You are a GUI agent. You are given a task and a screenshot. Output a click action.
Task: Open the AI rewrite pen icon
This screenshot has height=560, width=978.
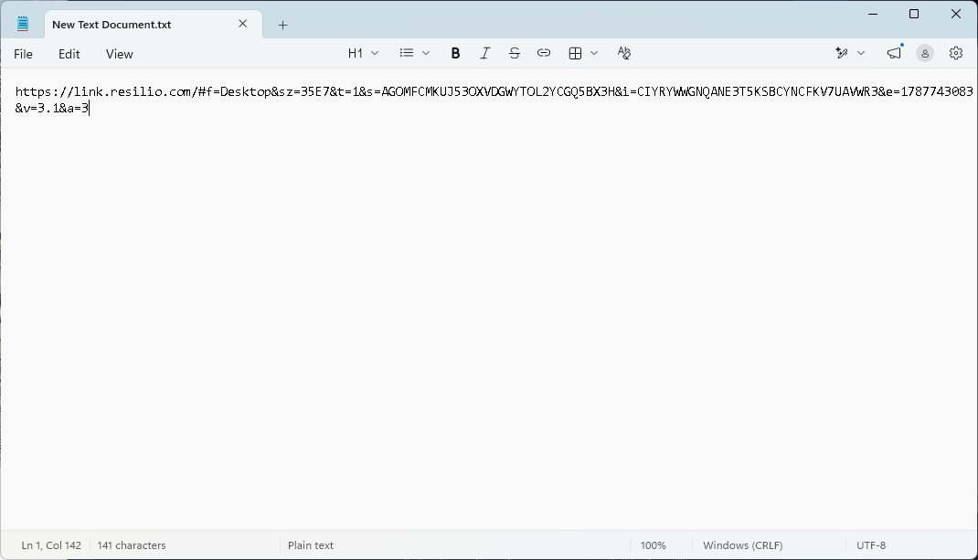coord(842,54)
